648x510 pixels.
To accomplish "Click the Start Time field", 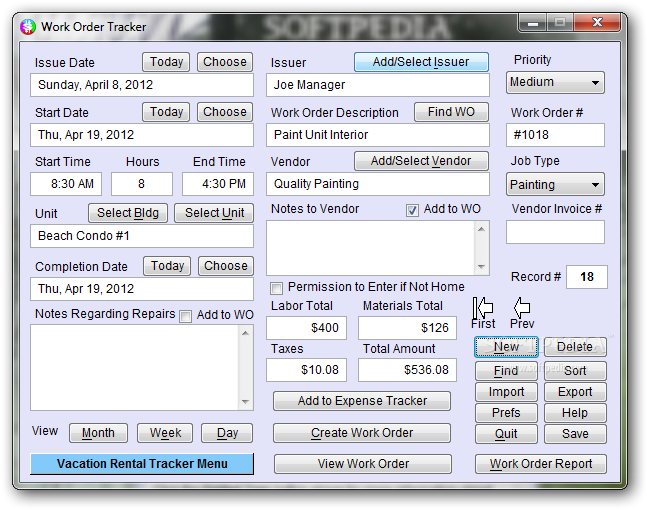I will (66, 184).
